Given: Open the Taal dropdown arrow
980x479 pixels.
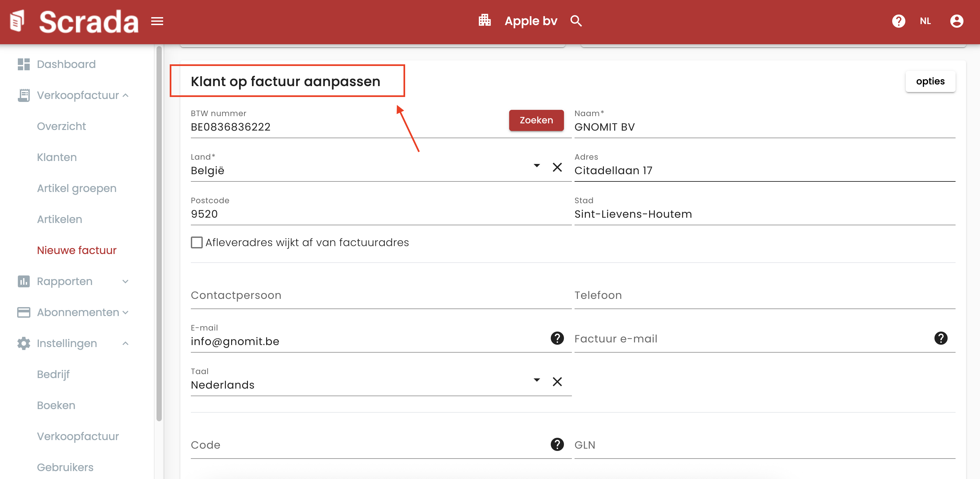Looking at the screenshot, I should (537, 380).
